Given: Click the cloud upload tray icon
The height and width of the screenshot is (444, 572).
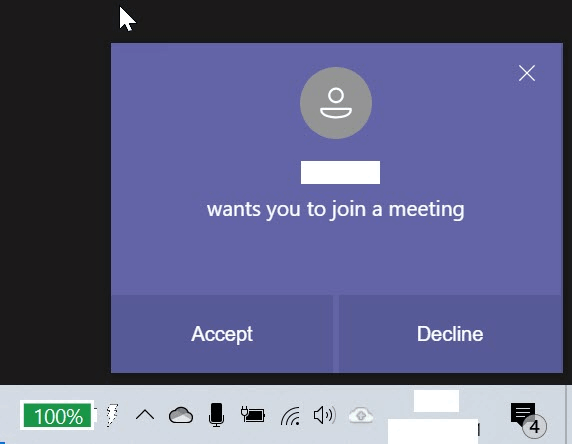Looking at the screenshot, I should pos(361,415).
